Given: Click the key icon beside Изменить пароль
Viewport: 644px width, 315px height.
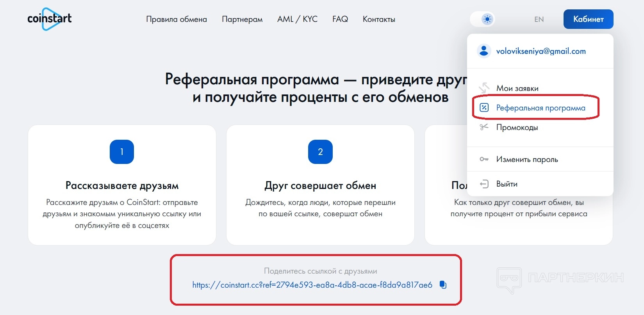Looking at the screenshot, I should pos(484,159).
